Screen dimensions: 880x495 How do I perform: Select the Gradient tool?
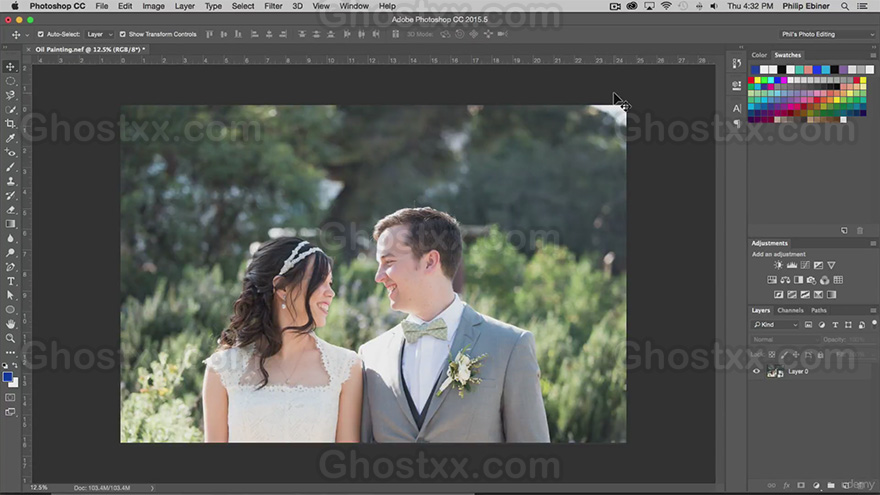(x=10, y=224)
